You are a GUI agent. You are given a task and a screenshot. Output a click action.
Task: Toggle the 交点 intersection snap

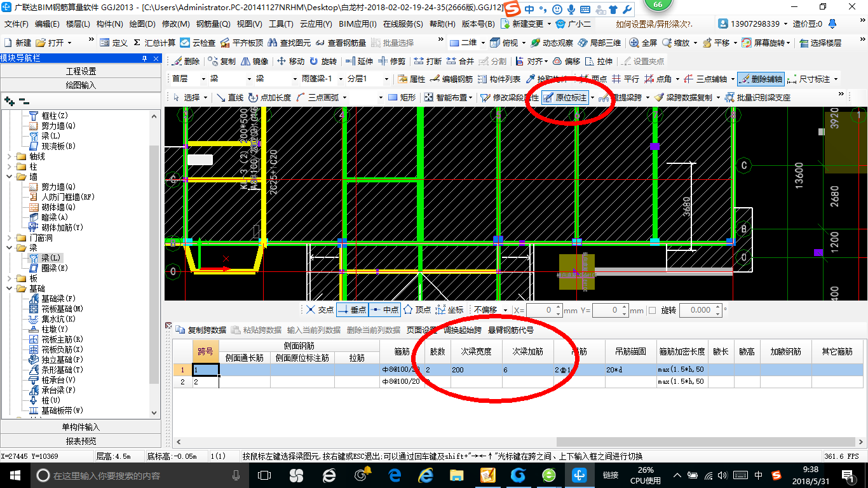(320, 310)
